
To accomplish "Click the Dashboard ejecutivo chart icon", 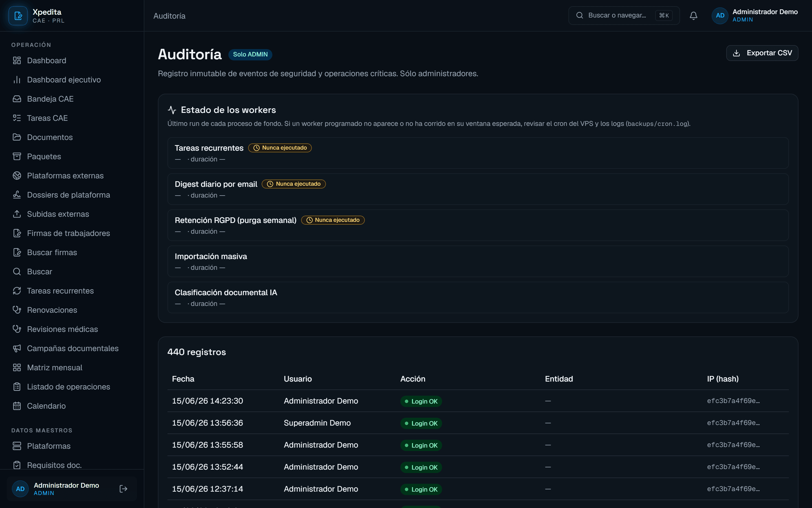I will click(x=17, y=80).
